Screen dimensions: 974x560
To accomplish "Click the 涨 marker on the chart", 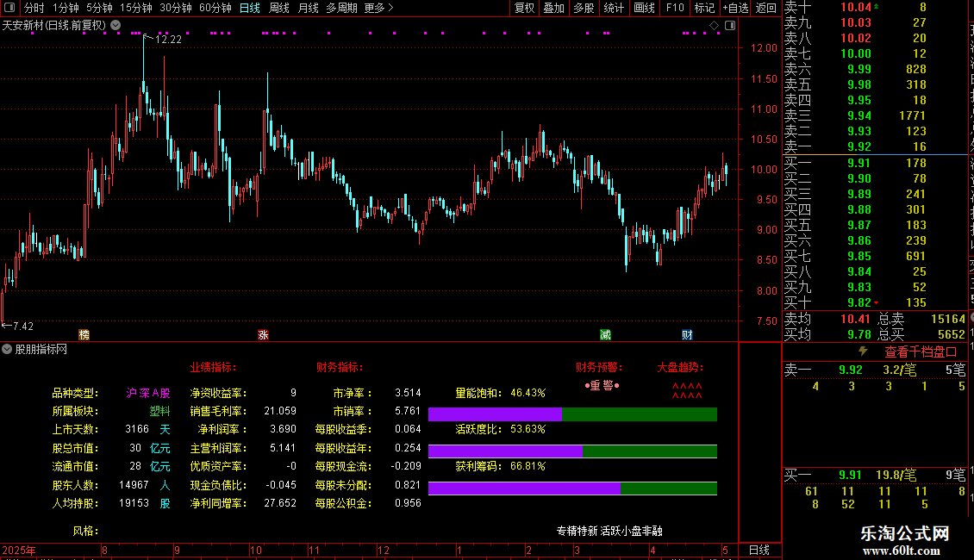I will pyautogui.click(x=264, y=334).
